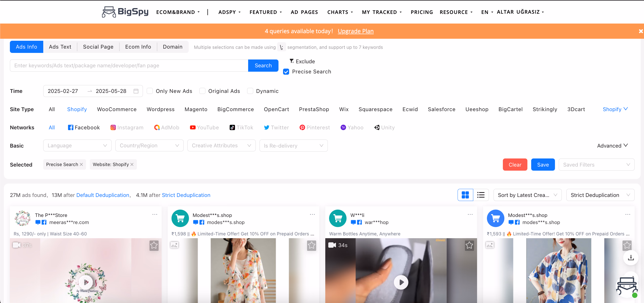Switch to the Ads Text tab
Viewport: 644px width, 303px height.
(60, 47)
